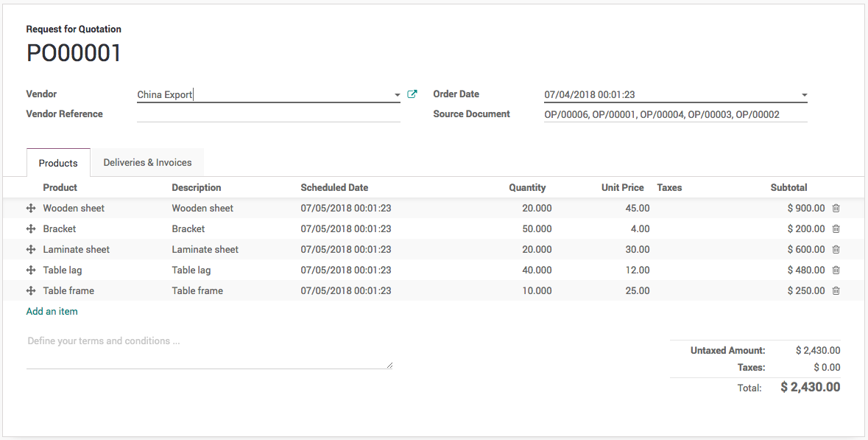Sort by the Quantity column header

(x=527, y=188)
